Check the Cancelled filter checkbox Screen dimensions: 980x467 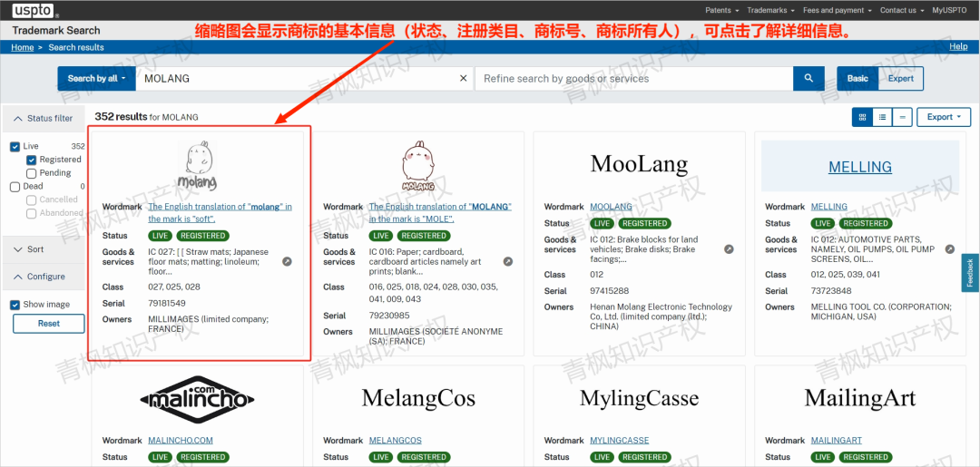(31, 199)
